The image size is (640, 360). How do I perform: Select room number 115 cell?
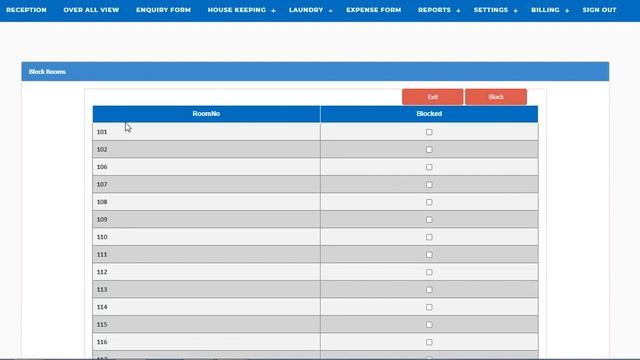tap(206, 324)
